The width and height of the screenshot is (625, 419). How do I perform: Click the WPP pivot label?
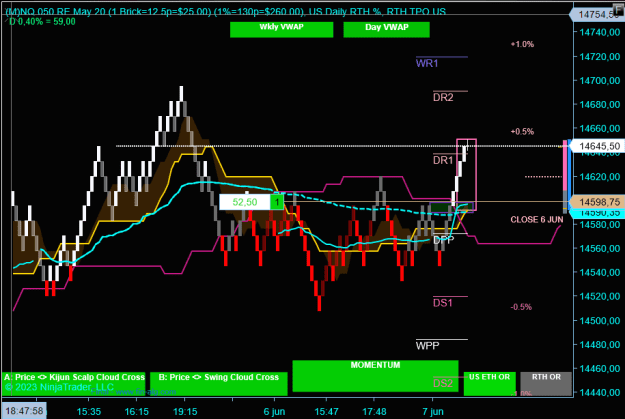click(427, 346)
